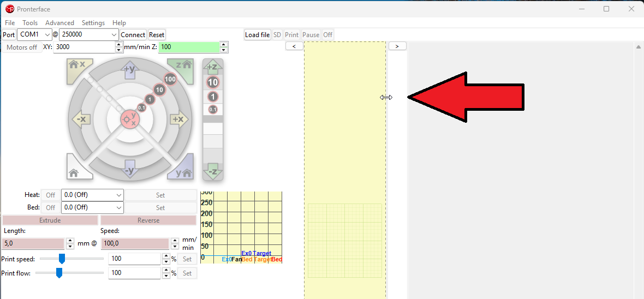
Task: Select the 0.1 mm Z step bubble
Action: click(213, 109)
